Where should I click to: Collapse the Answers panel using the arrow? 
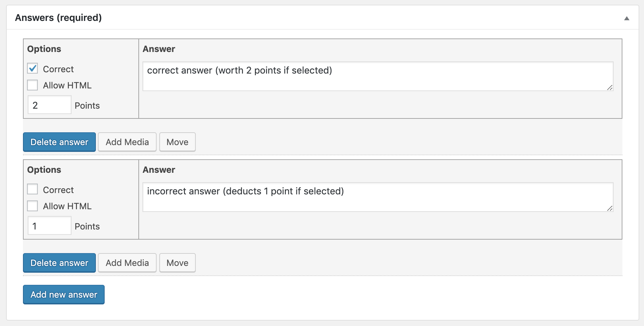627,18
